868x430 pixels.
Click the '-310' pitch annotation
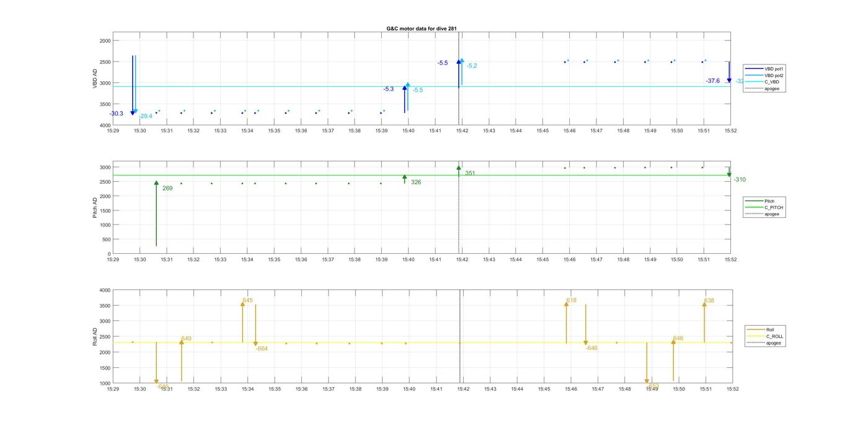(x=740, y=180)
